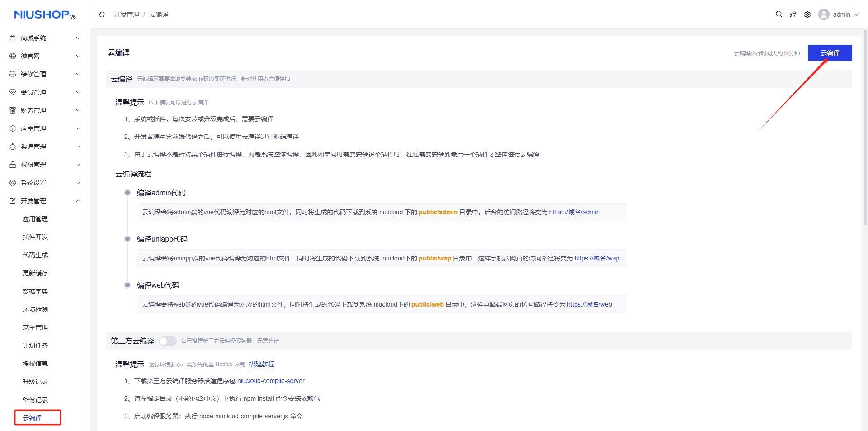Click the 微官网 globe icon
The width and height of the screenshot is (868, 431).
pos(13,56)
